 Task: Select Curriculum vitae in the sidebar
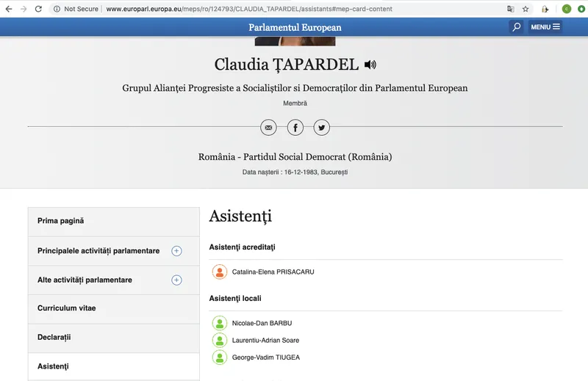(x=67, y=308)
